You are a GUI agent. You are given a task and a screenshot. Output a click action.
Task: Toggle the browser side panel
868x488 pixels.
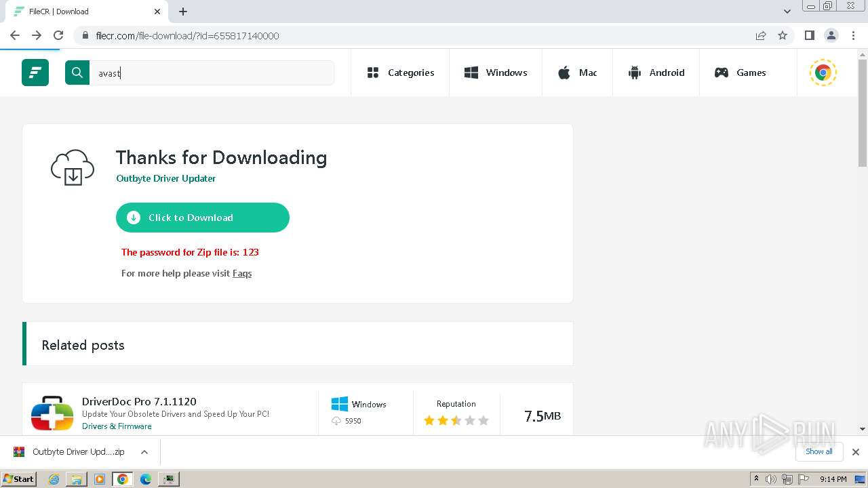[x=809, y=35]
